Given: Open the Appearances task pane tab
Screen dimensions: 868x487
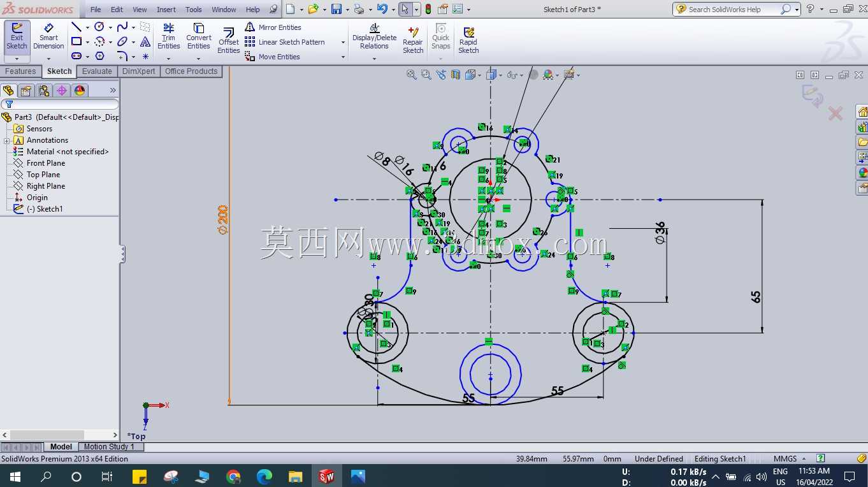Looking at the screenshot, I should pos(862,173).
